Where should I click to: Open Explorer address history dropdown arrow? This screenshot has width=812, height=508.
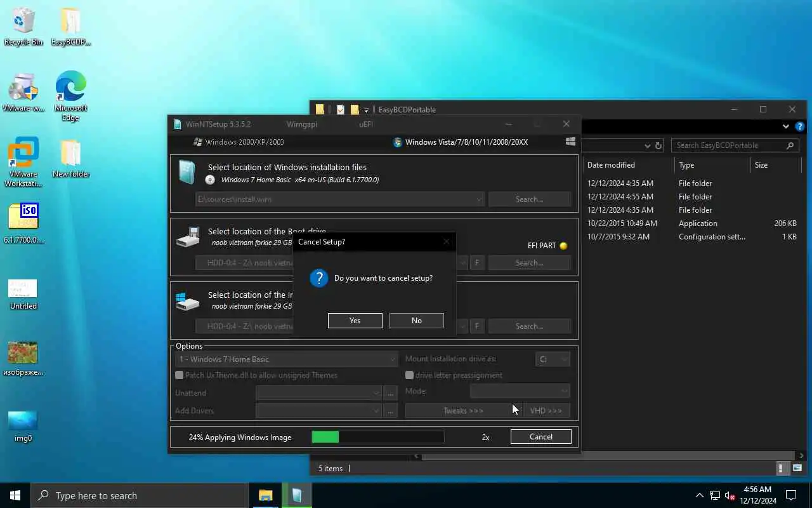(647, 145)
